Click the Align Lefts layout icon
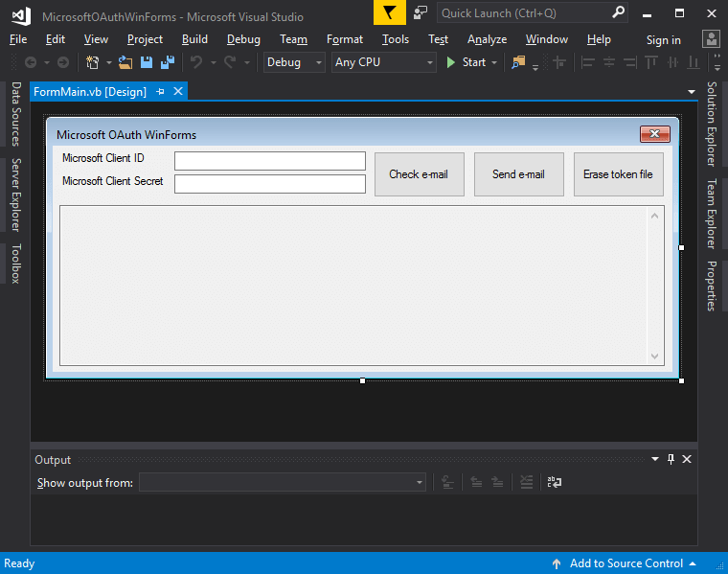Image resolution: width=728 pixels, height=574 pixels. [588, 62]
